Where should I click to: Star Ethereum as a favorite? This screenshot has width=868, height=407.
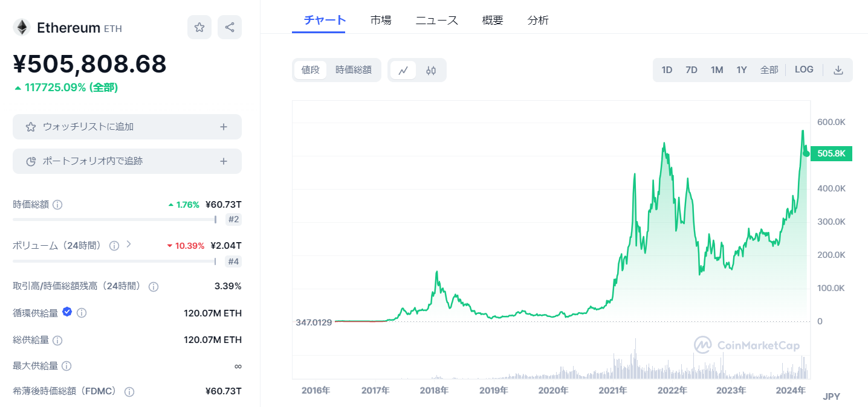coord(199,27)
